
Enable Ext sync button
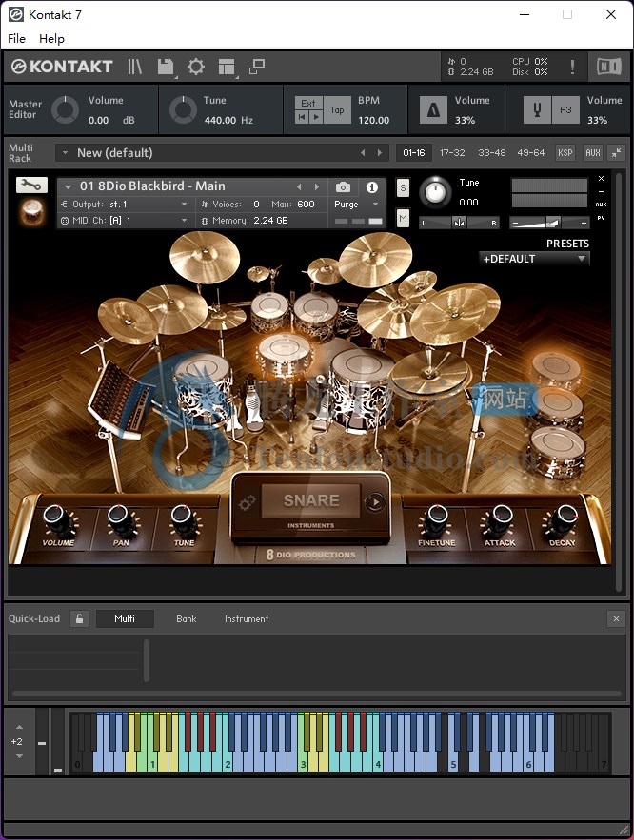click(x=308, y=103)
